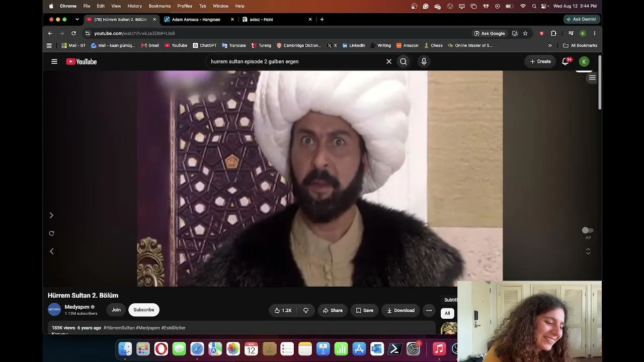Open Spotlight search in the menu bar
Viewport: 644px width, 362px height.
534,6
